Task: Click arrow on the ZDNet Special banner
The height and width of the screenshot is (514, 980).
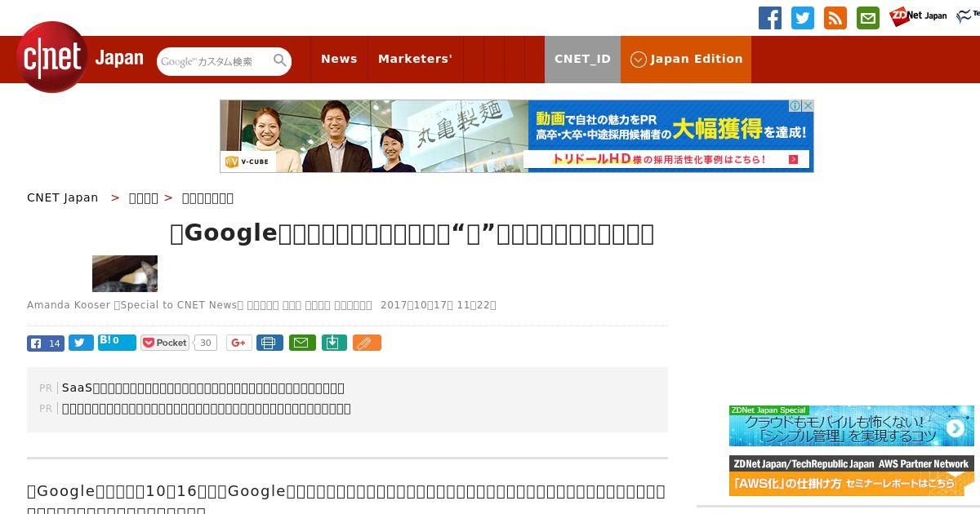Action: point(955,428)
